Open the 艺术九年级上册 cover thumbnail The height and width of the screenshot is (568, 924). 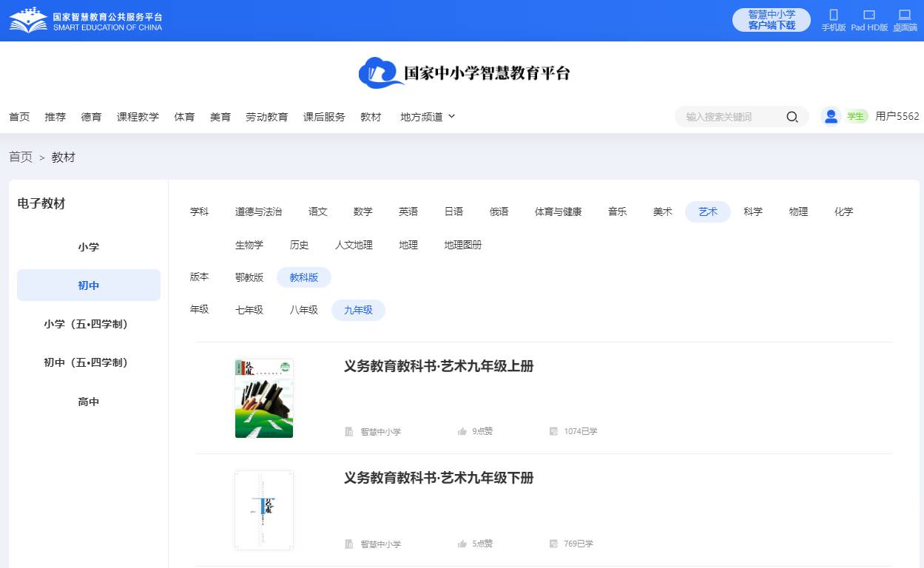click(x=264, y=398)
